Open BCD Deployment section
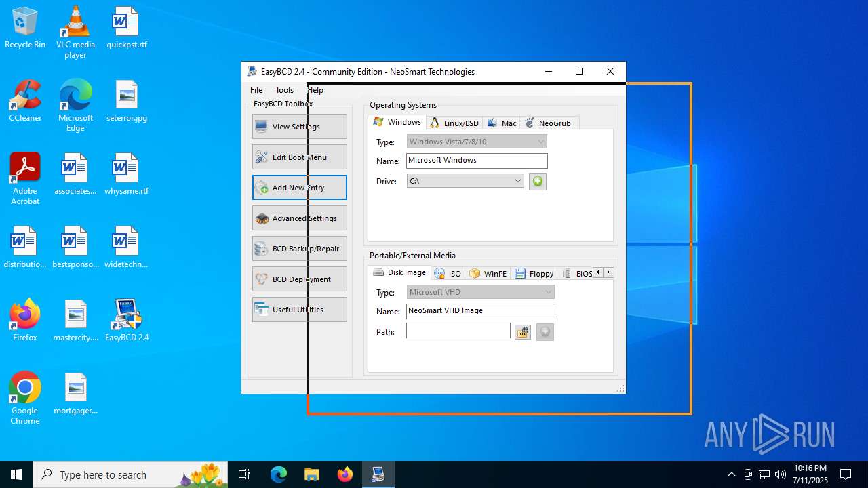This screenshot has width=868, height=488. click(299, 279)
